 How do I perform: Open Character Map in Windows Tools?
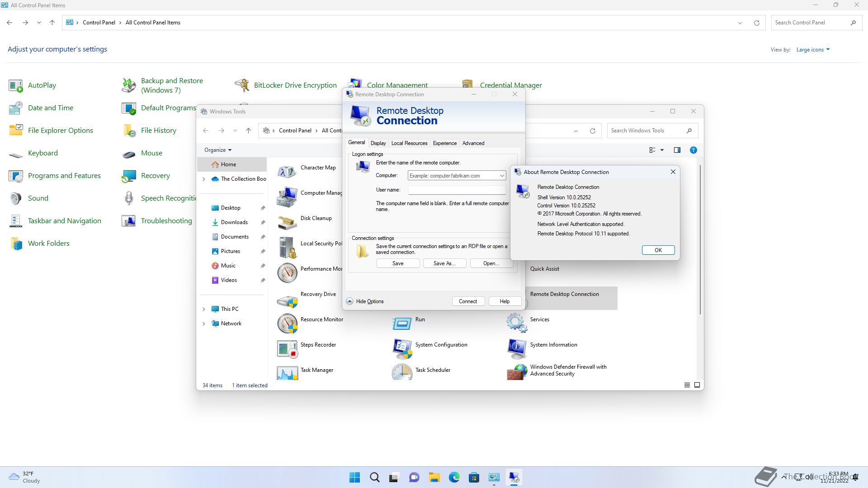[x=307, y=171]
